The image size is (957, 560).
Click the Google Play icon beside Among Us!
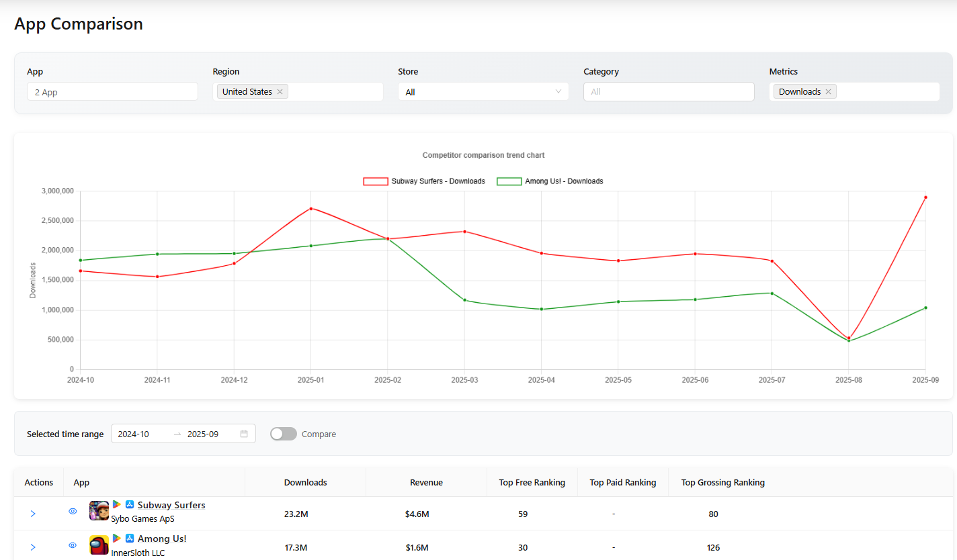coord(116,538)
